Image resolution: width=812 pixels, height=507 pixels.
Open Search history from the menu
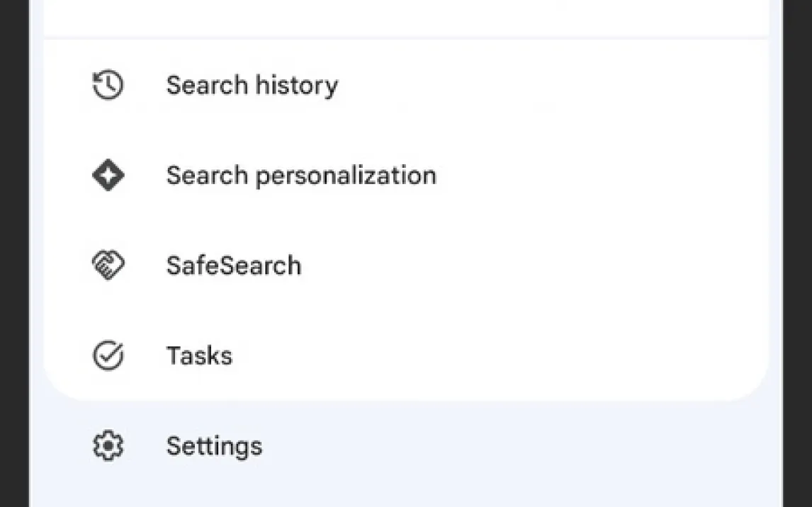pyautogui.click(x=252, y=86)
